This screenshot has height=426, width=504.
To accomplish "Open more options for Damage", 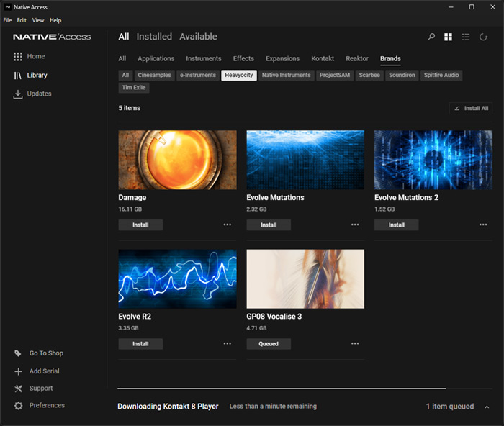I will tap(228, 225).
